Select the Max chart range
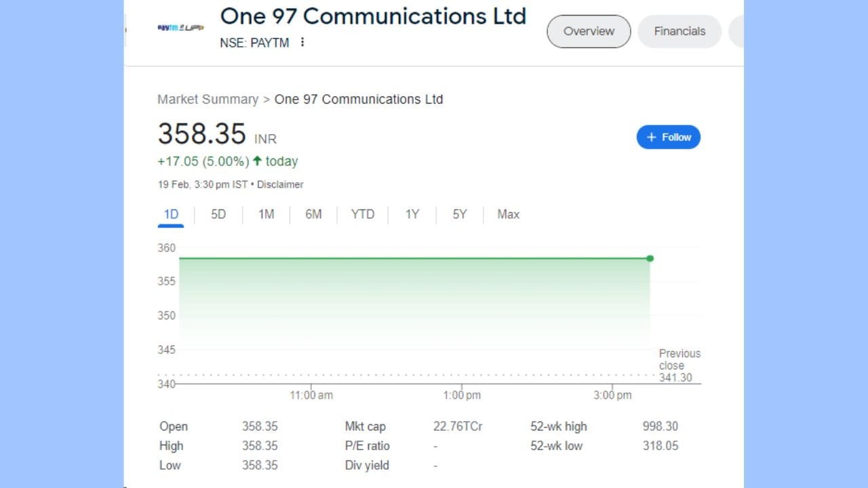This screenshot has width=868, height=488. (x=508, y=215)
